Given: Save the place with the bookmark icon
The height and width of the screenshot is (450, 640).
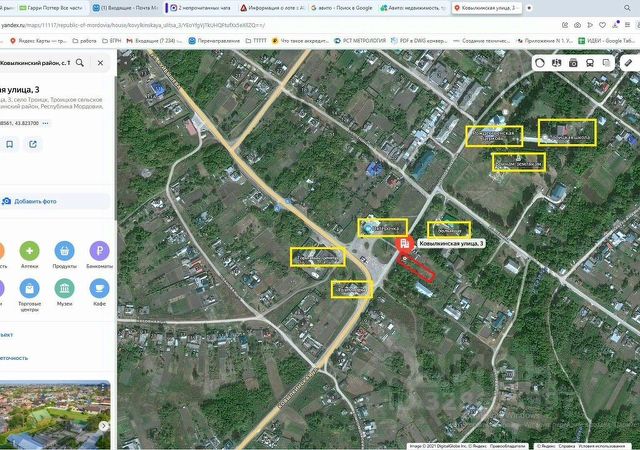Looking at the screenshot, I should tap(10, 144).
